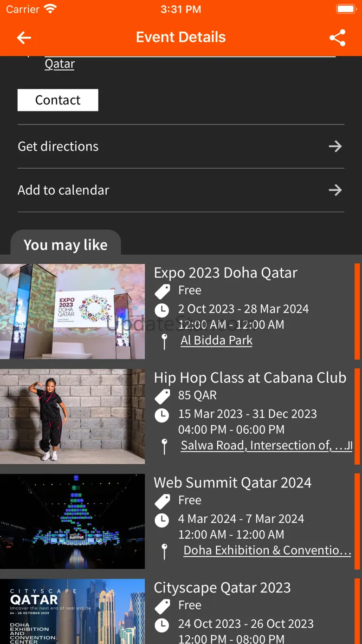Select 04:00 PM - 06:00 PM time text
This screenshot has width=362, height=644.
pyautogui.click(x=231, y=429)
